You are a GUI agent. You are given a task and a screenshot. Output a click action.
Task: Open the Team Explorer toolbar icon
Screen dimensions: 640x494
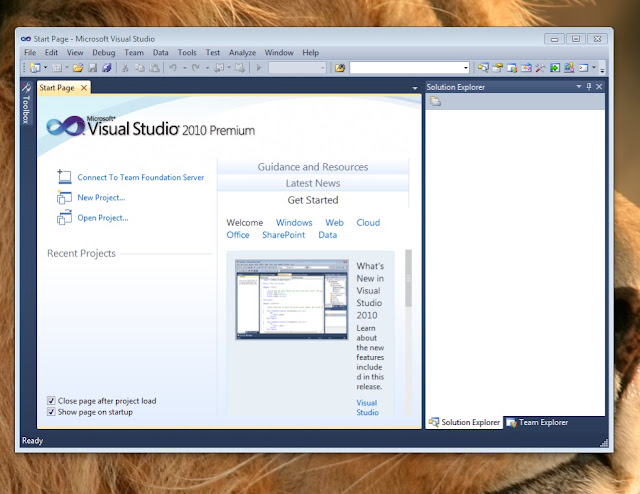click(x=512, y=68)
